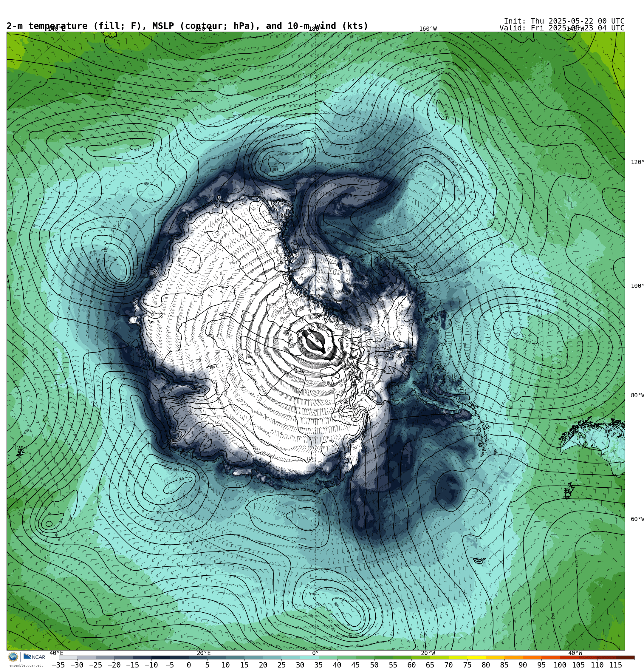The height and width of the screenshot is (669, 644).
Task: Click the -20 colorbar tick label
Action: tap(114, 665)
